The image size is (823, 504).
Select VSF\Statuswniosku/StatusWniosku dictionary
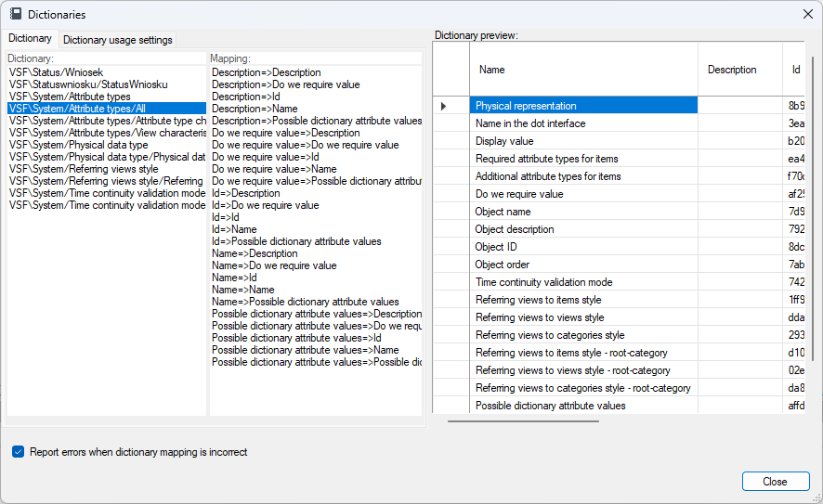pyautogui.click(x=107, y=84)
